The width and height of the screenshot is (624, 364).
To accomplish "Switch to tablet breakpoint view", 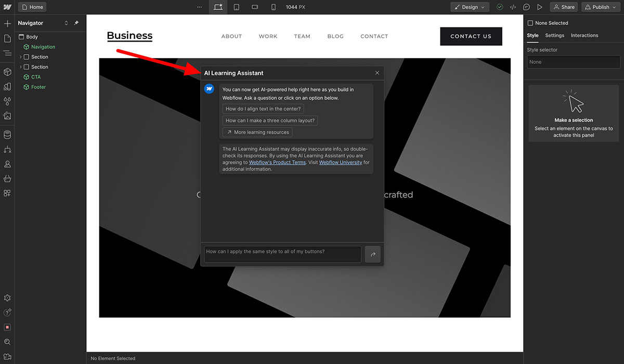I will (236, 7).
